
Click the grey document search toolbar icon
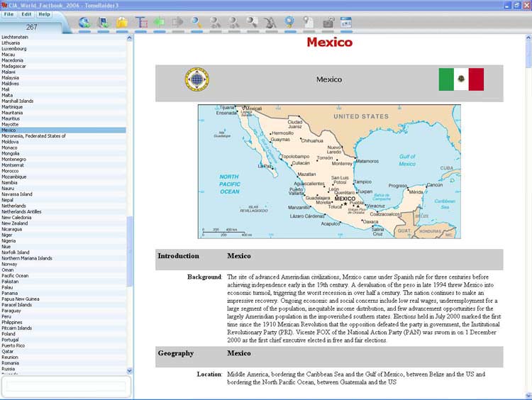(309, 23)
